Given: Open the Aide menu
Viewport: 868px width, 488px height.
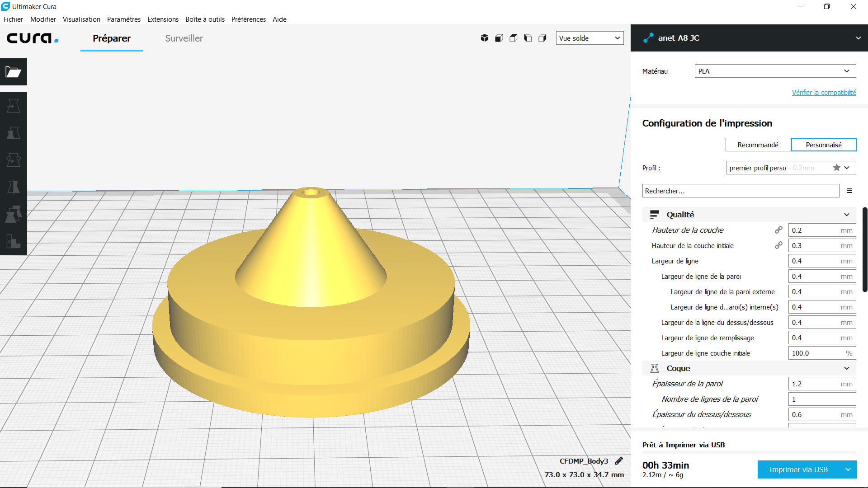Looking at the screenshot, I should click(279, 19).
